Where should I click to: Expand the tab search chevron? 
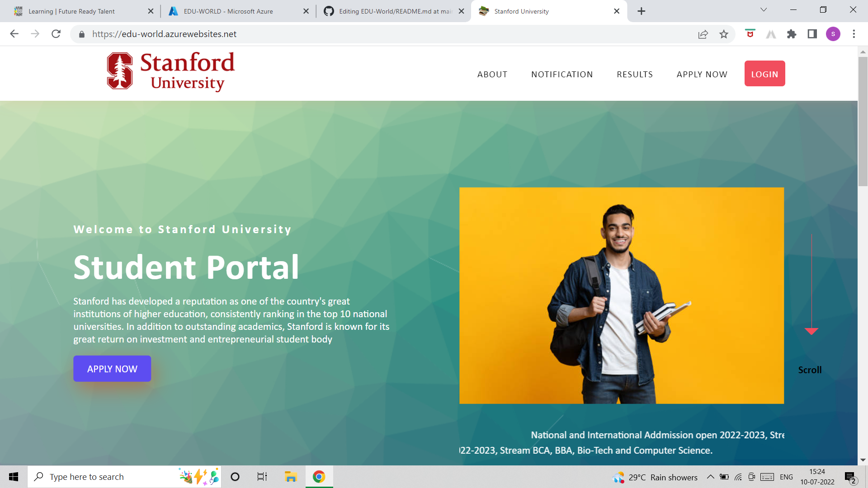click(764, 10)
